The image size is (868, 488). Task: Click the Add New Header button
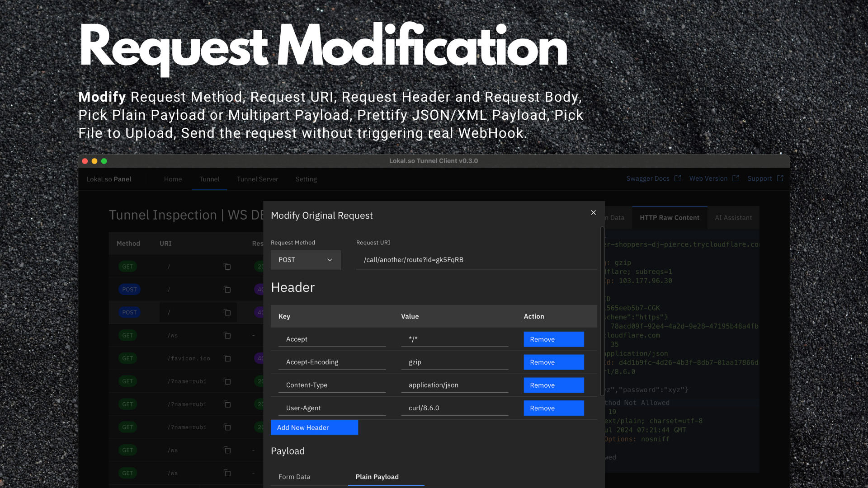point(314,427)
